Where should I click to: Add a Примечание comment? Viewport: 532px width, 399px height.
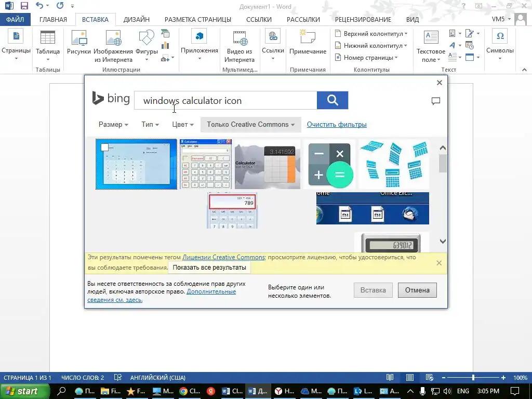pos(308,43)
